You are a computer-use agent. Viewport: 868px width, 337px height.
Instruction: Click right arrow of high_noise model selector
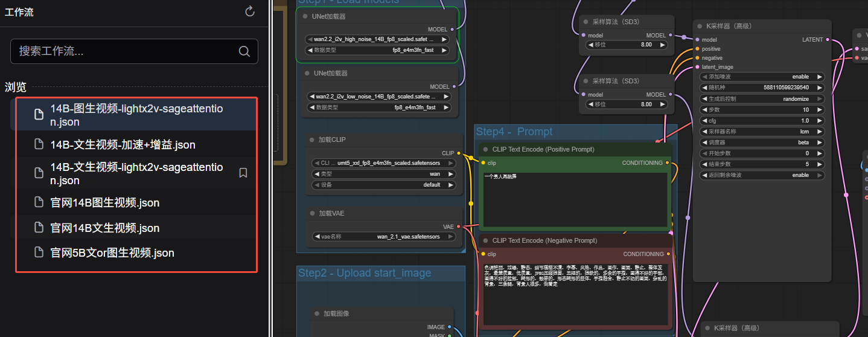pos(444,39)
